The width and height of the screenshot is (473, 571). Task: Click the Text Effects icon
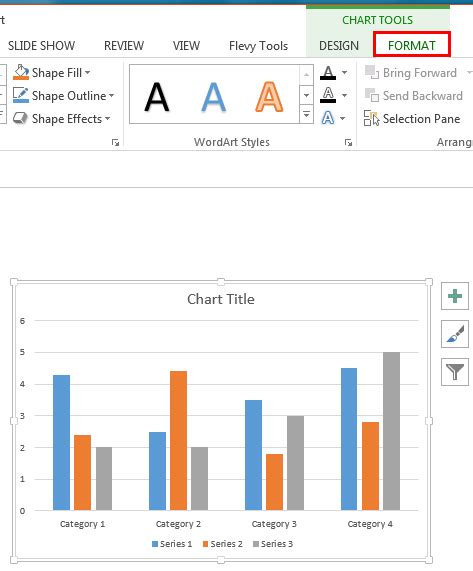[328, 118]
